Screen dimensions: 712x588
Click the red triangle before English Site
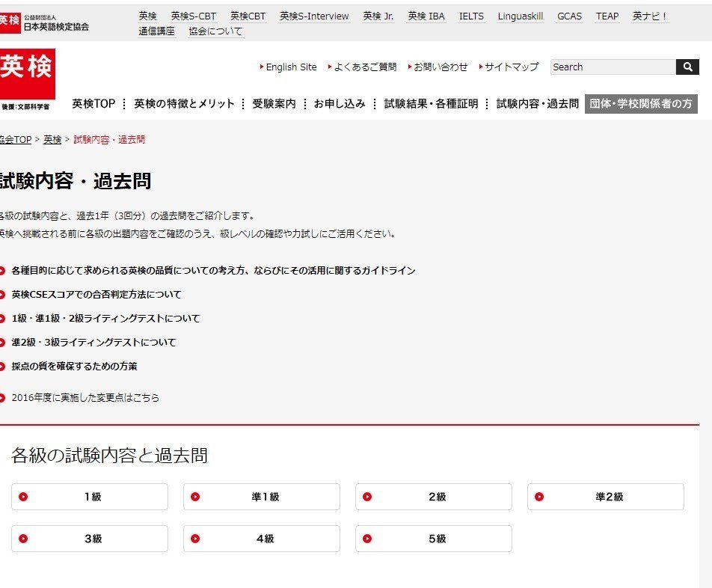260,67
